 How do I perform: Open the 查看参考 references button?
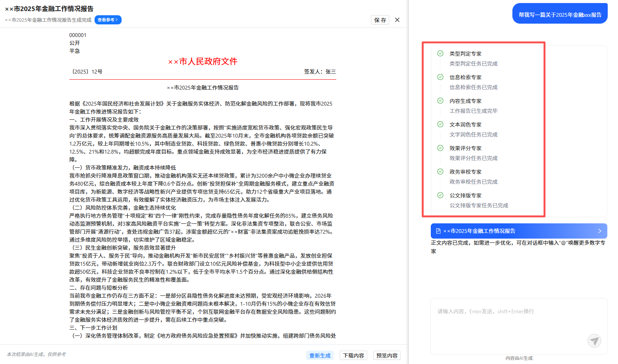[108, 20]
